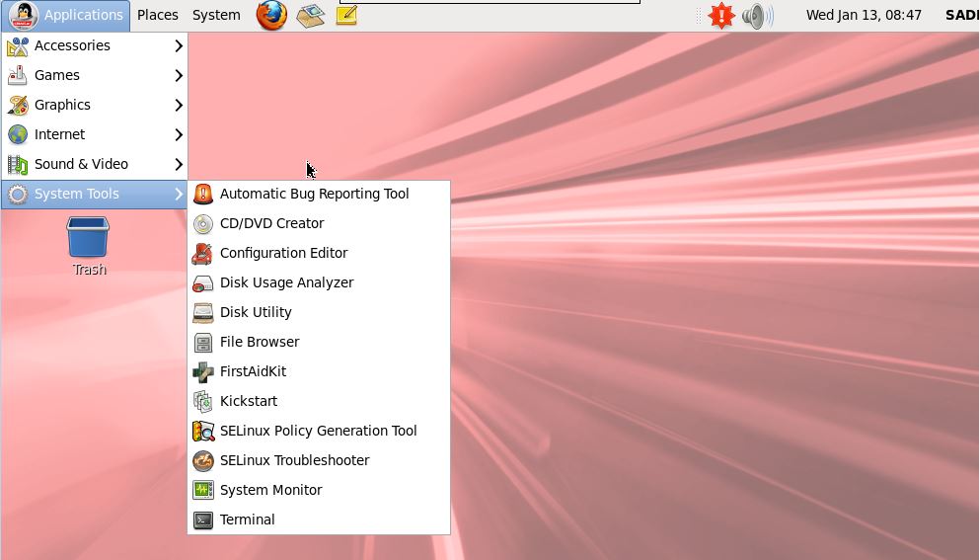This screenshot has height=560, width=980.
Task: Open the Applications menu
Action: click(65, 15)
